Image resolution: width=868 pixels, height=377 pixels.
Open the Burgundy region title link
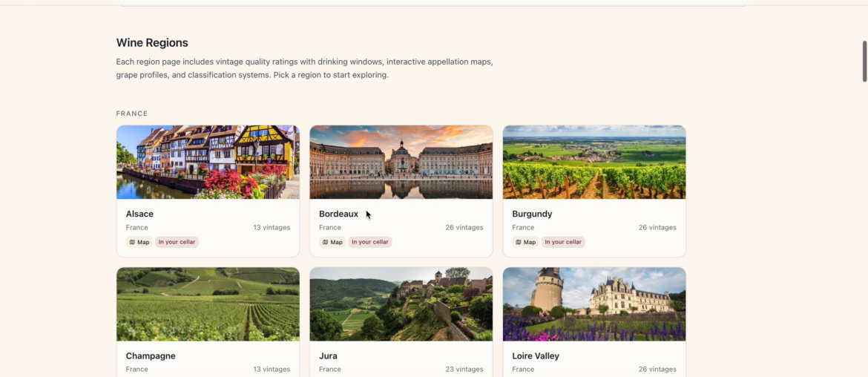pyautogui.click(x=532, y=214)
